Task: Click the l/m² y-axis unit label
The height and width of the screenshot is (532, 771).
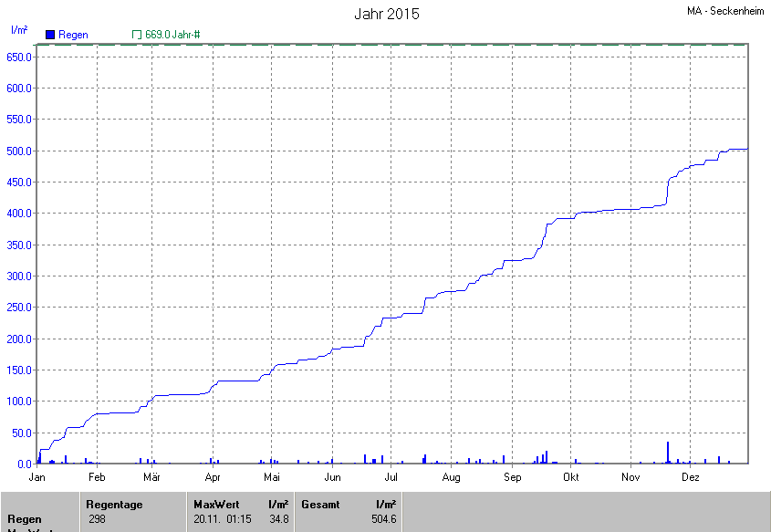Action: click(x=18, y=30)
